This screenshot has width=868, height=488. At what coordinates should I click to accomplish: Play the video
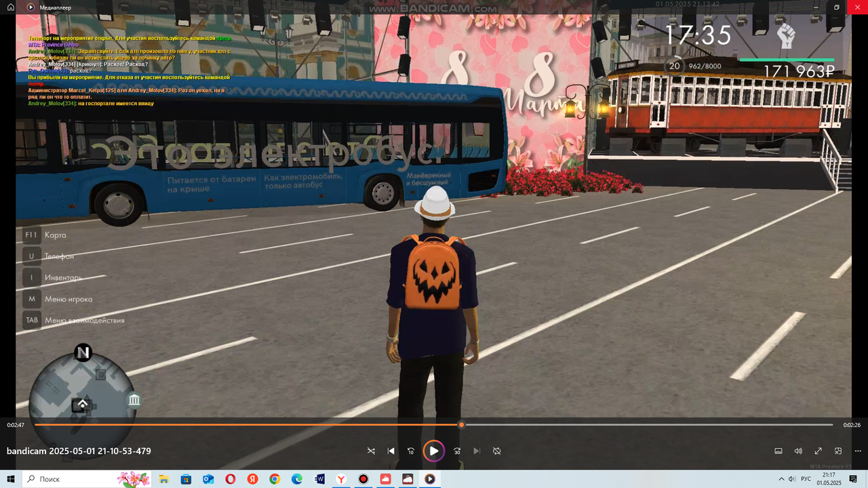(x=434, y=451)
